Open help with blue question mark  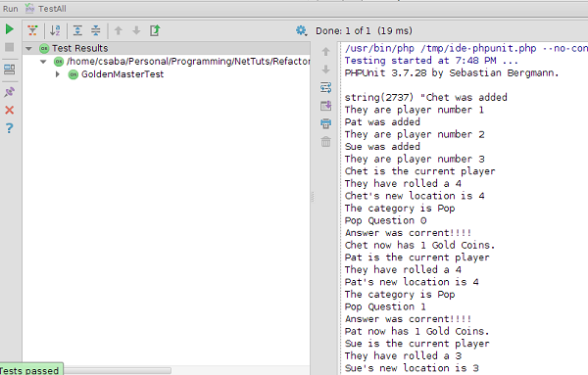[10, 128]
